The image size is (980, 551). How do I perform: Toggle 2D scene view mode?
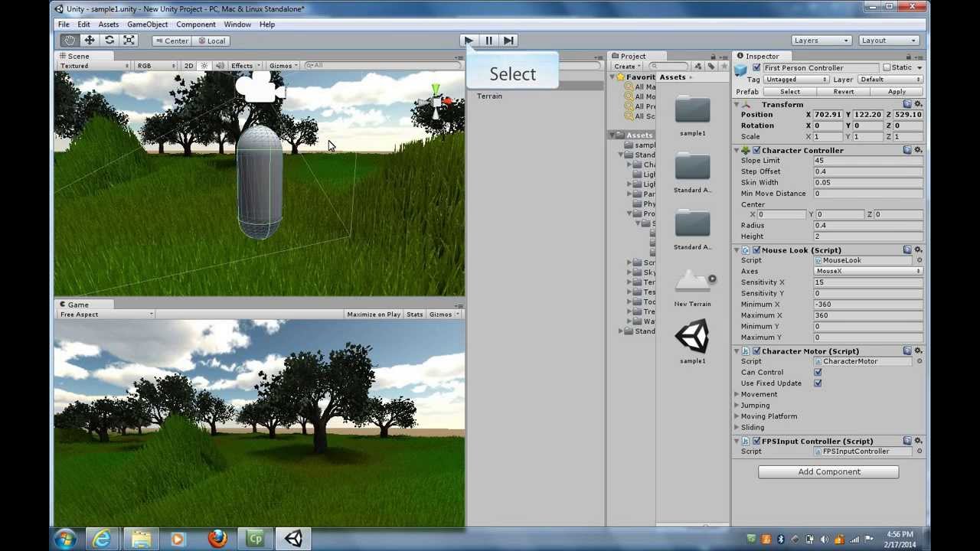188,66
